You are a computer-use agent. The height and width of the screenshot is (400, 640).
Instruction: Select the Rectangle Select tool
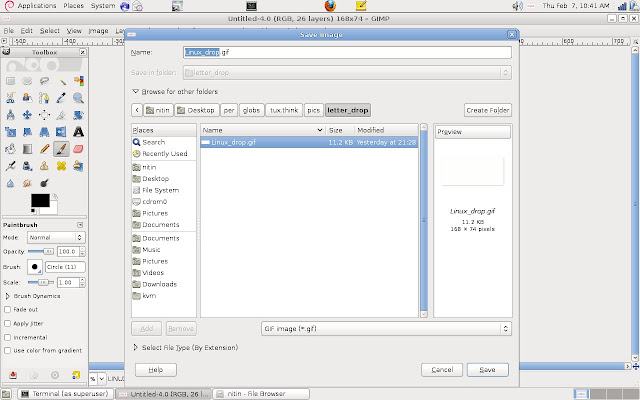point(10,81)
